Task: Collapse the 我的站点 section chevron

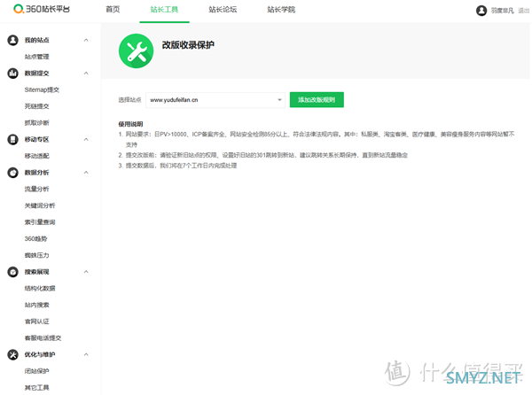Action: pyautogui.click(x=86, y=40)
